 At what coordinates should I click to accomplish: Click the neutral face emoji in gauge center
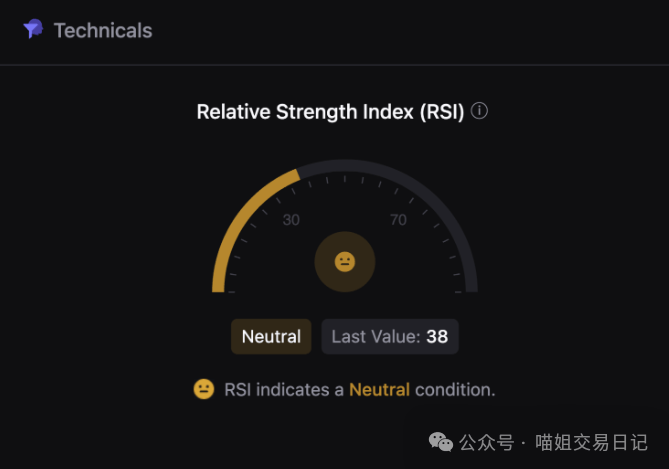tap(345, 262)
